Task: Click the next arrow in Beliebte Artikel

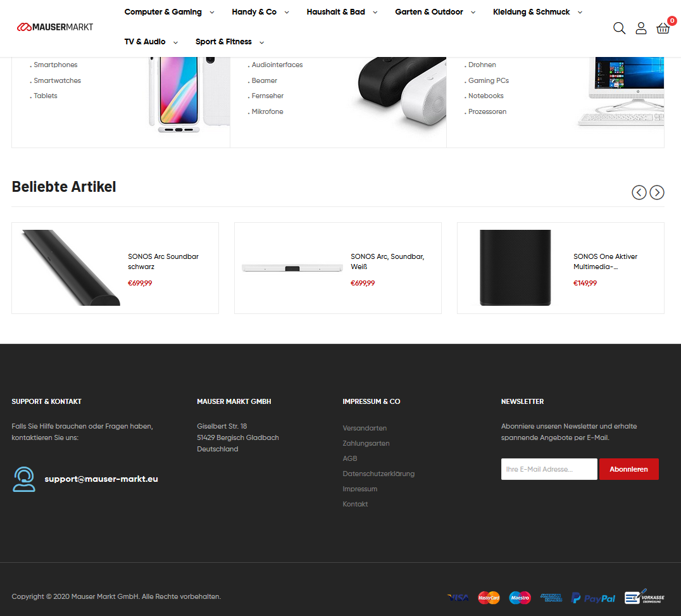Action: (x=657, y=192)
